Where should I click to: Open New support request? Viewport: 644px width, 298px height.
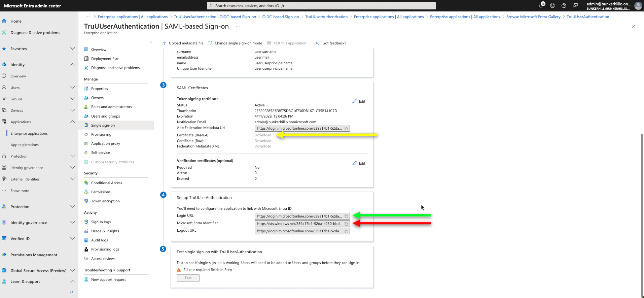(x=108, y=279)
